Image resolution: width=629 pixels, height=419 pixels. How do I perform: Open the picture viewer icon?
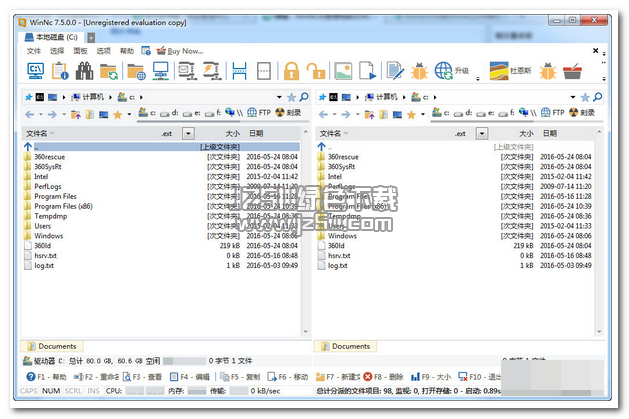coord(343,71)
